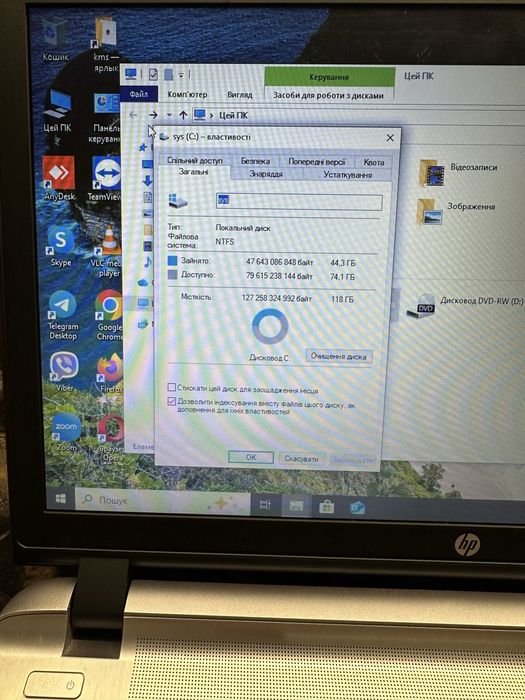Viewport: 525px width, 700px height.
Task: Close the sys (C:) properties dialog
Action: coord(390,138)
